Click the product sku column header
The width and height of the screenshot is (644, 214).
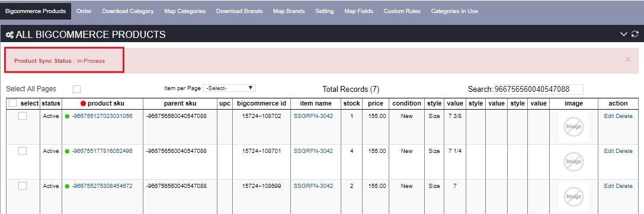pyautogui.click(x=105, y=104)
